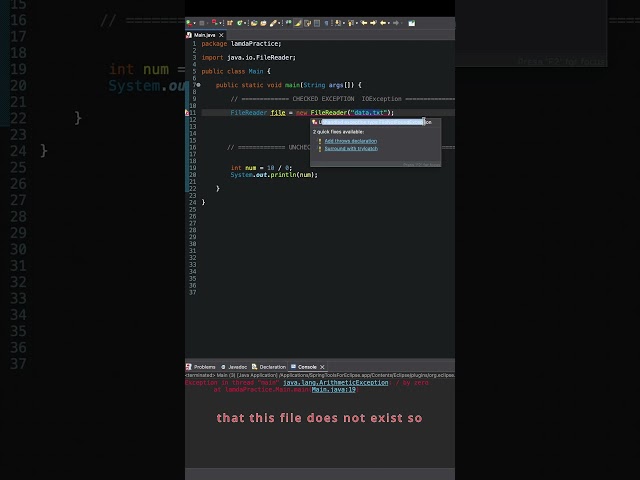Screen dimensions: 640x480
Task: Click the Run launch icon in toolbar
Action: (x=189, y=23)
